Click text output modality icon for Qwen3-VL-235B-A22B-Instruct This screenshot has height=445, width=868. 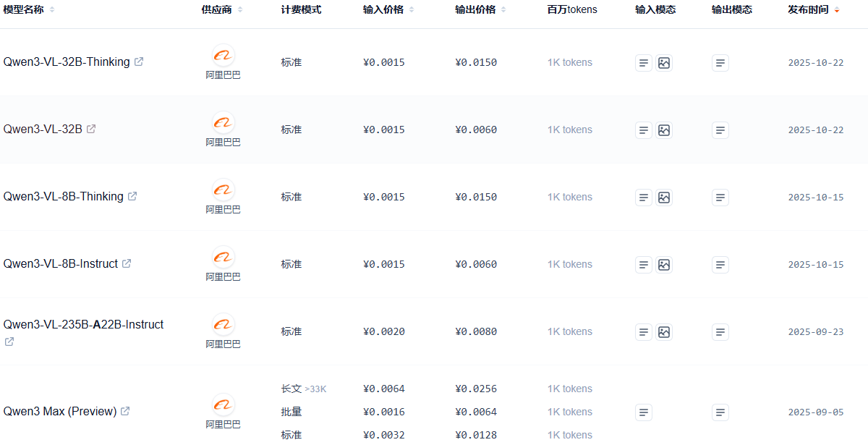[720, 332]
